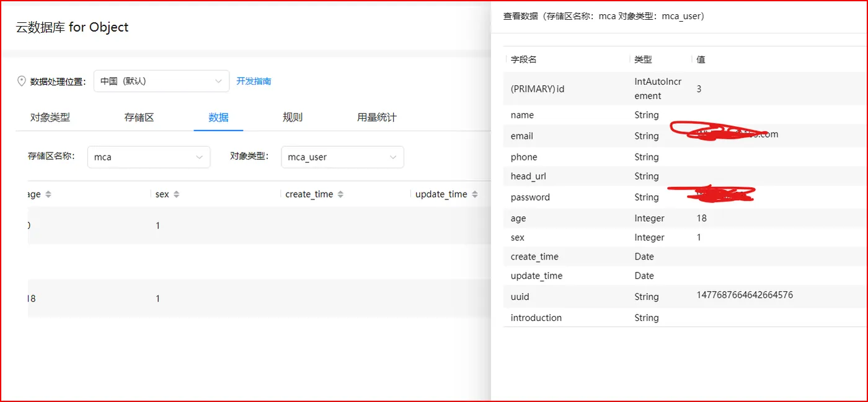Sort by update_time column arrows
The width and height of the screenshot is (868, 402).
pos(474,194)
